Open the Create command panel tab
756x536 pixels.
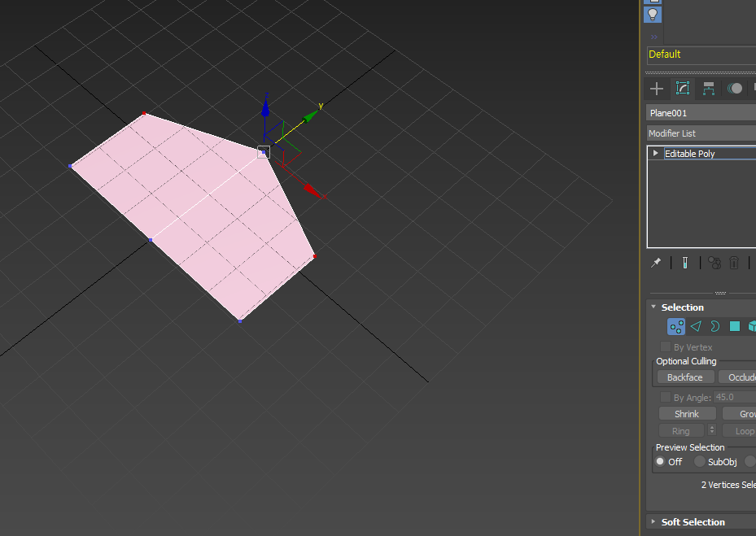[657, 88]
